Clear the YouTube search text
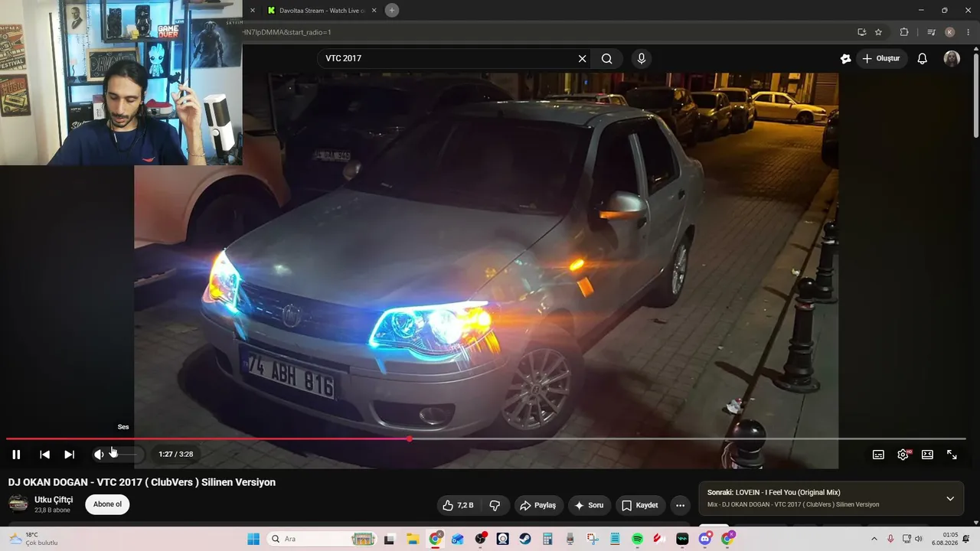Image resolution: width=980 pixels, height=551 pixels. pos(582,58)
